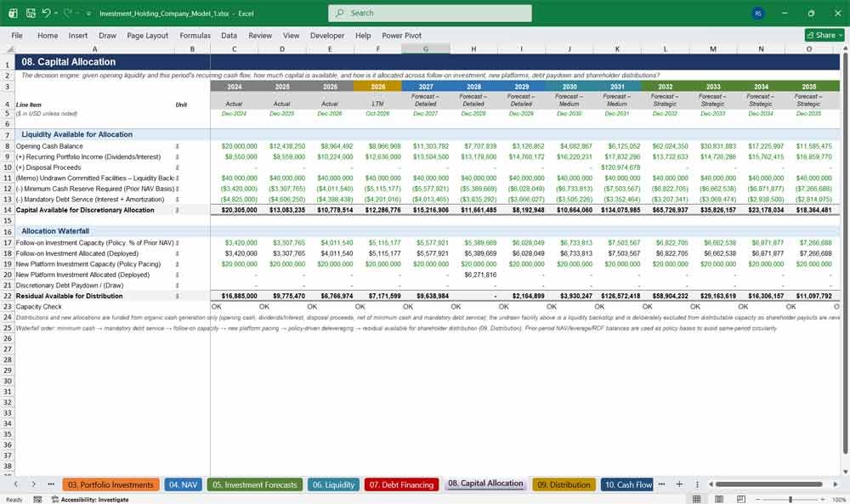Open the Power Pivot tab

tap(402, 35)
